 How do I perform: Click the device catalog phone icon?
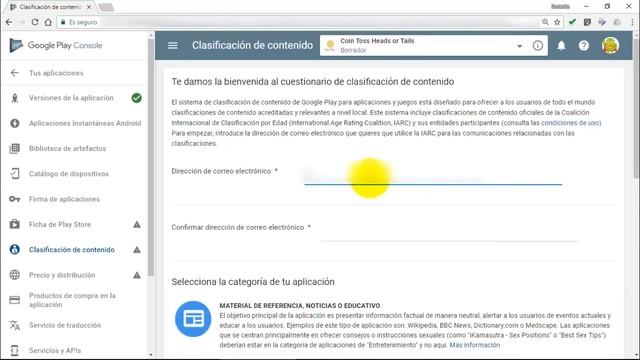[x=15, y=174]
